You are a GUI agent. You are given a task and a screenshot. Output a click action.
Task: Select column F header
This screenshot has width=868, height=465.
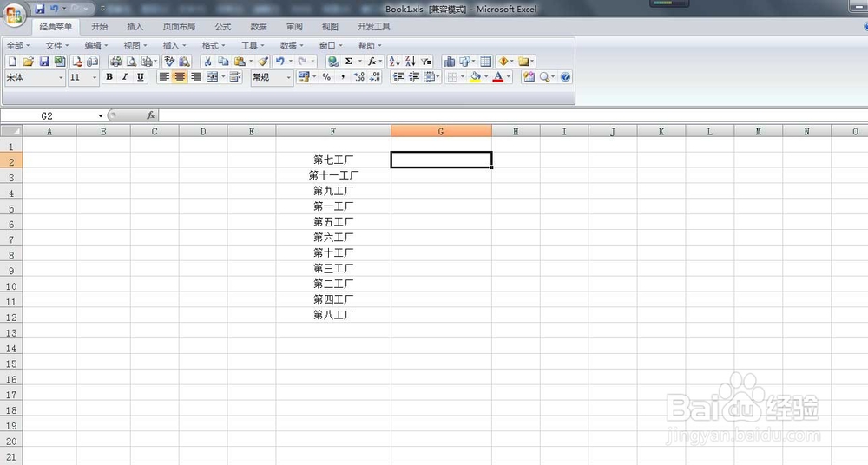click(x=333, y=131)
